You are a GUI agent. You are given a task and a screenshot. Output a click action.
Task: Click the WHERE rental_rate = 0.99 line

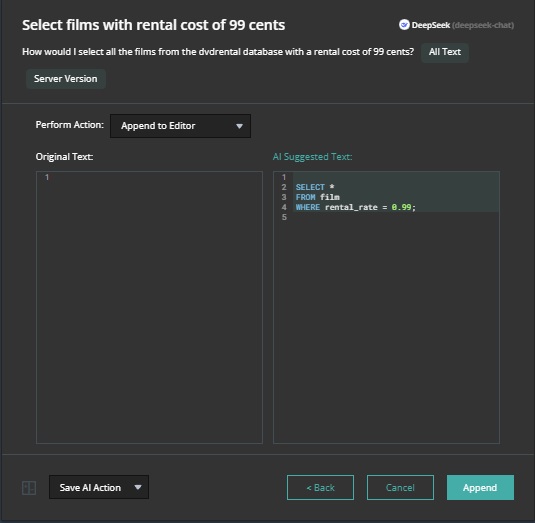(x=356, y=207)
